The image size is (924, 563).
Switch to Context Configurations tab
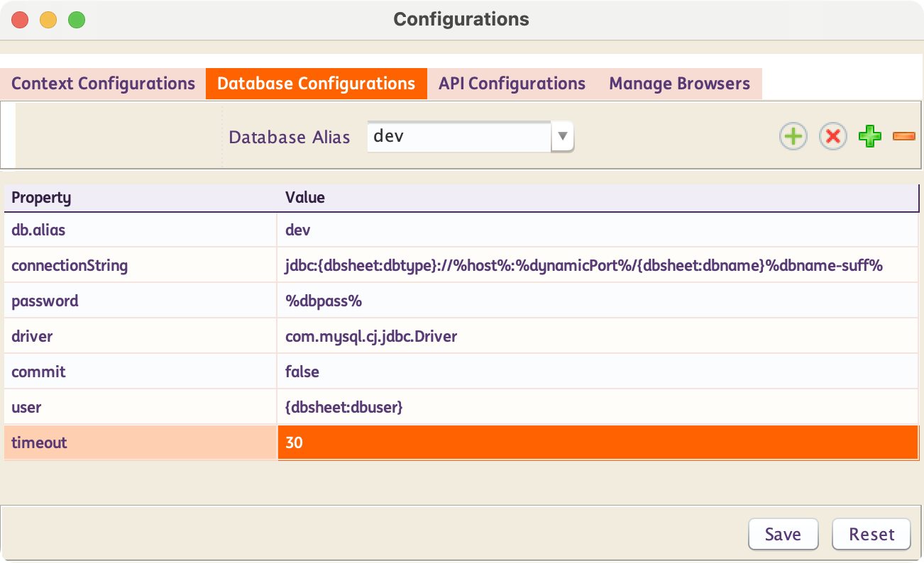coord(103,84)
